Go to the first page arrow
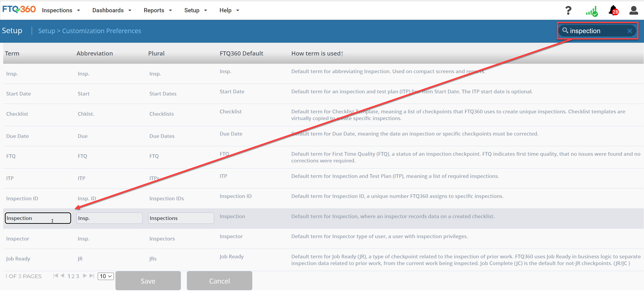Screen dimensions: 644x297 click(55, 275)
